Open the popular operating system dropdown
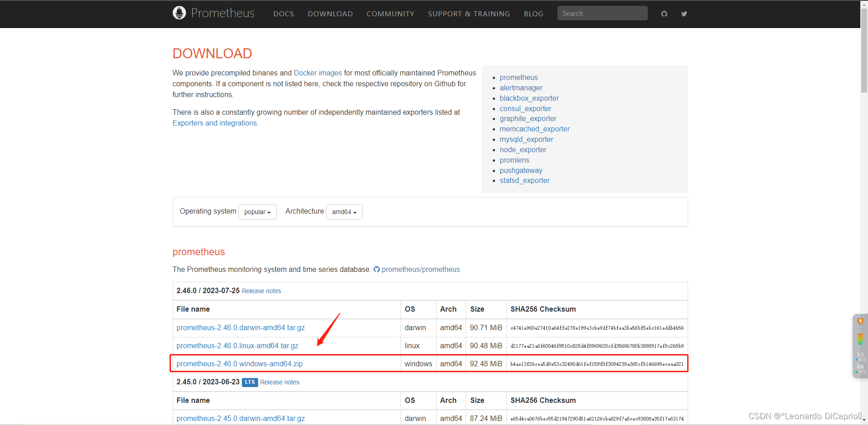 257,211
